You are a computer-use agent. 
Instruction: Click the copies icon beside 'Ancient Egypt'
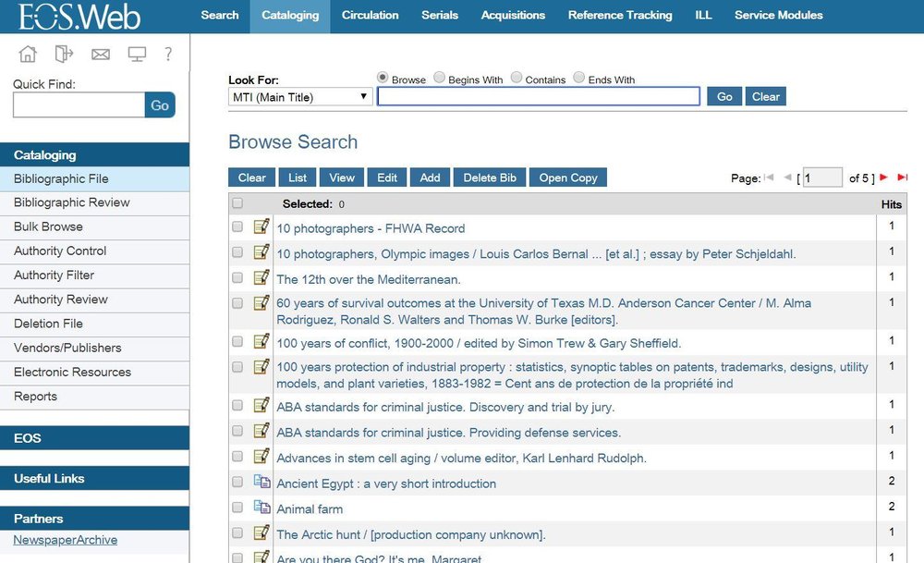pyautogui.click(x=261, y=482)
